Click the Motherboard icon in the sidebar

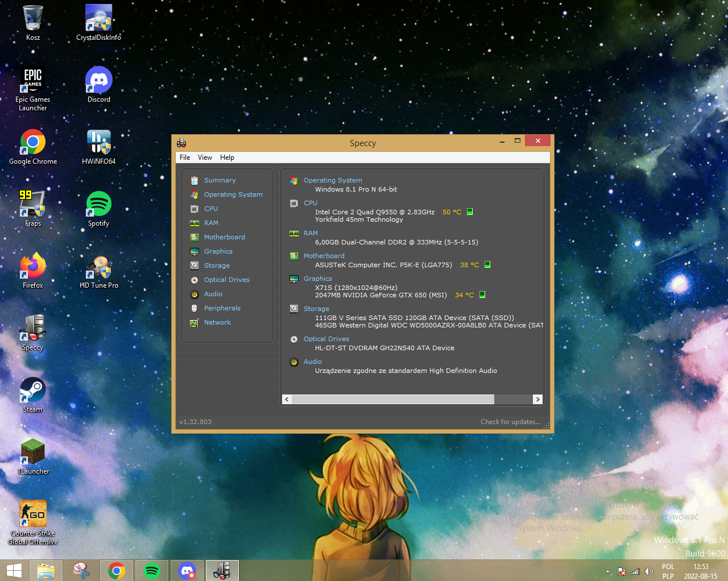coord(195,237)
